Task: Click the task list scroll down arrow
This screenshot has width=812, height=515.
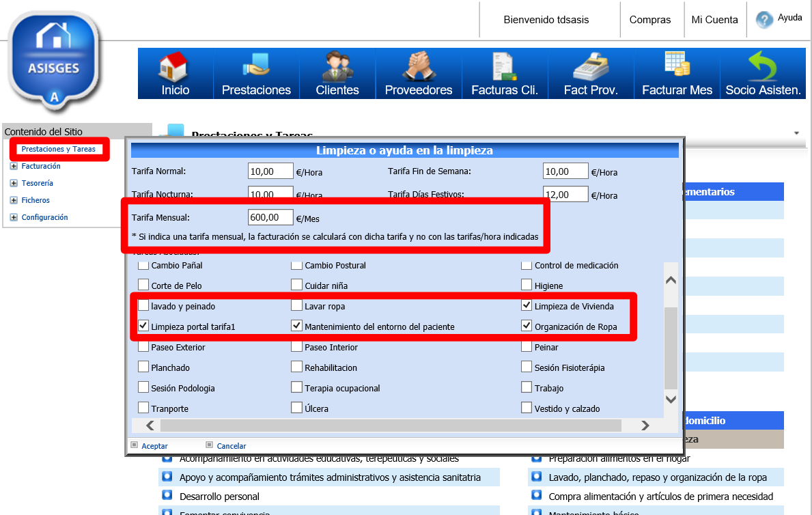Action: [x=671, y=400]
